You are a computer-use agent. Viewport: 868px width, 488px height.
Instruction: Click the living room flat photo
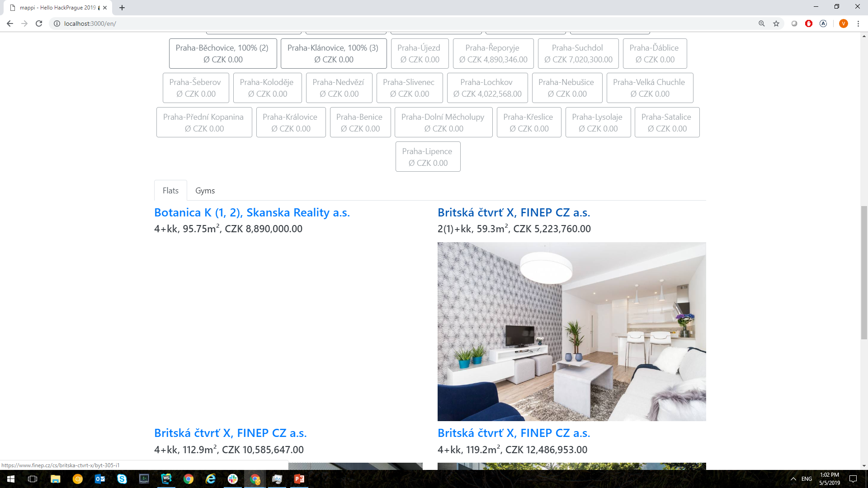pyautogui.click(x=571, y=331)
